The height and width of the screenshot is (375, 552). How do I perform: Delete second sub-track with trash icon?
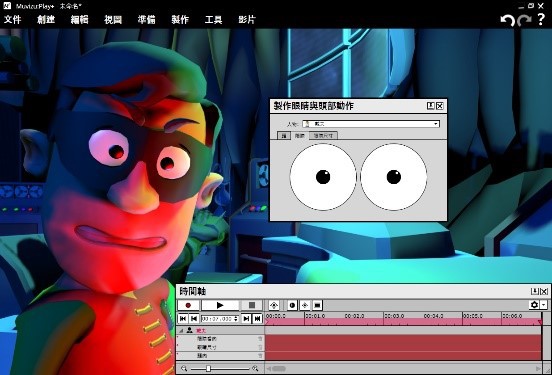tap(260, 347)
